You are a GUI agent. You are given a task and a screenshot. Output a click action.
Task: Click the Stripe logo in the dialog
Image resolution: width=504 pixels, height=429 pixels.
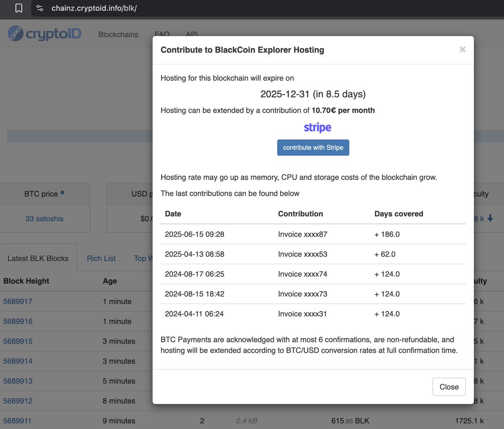pyautogui.click(x=317, y=127)
